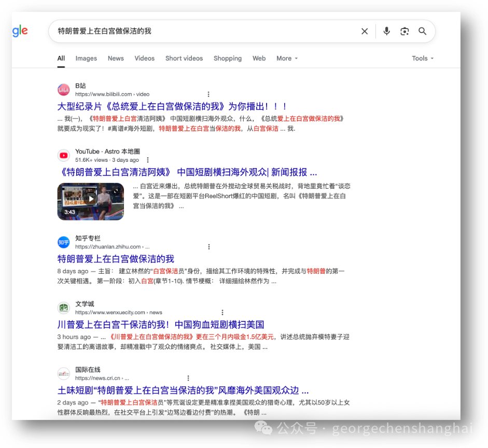Open the 知乎专栏 result favicon
Screen dimensions: 488x448
point(64,242)
